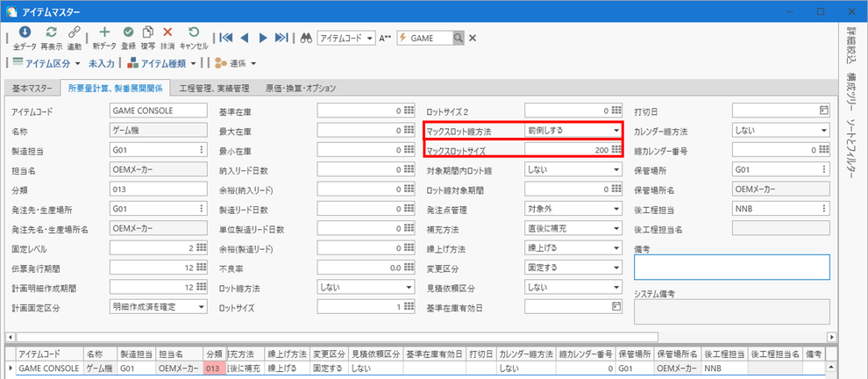Open the カレンダー纏方法 dropdown
The height and width of the screenshot is (379, 868).
pyautogui.click(x=824, y=130)
